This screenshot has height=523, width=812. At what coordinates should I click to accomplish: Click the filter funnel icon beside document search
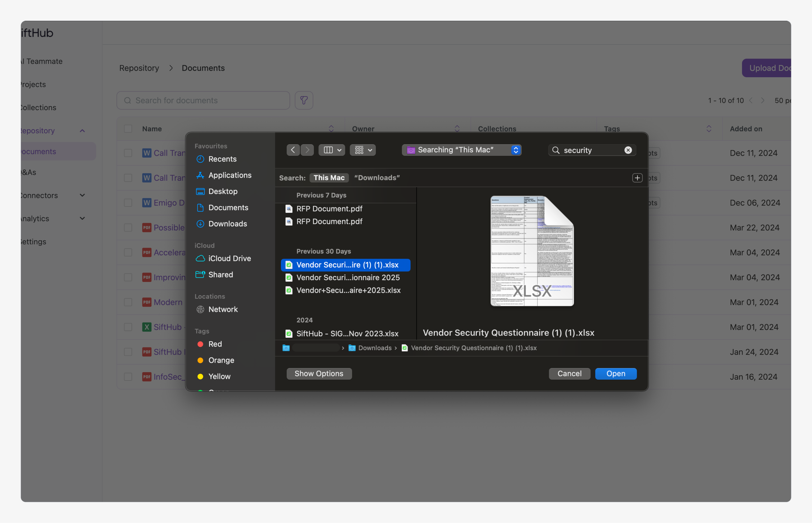[x=303, y=100]
